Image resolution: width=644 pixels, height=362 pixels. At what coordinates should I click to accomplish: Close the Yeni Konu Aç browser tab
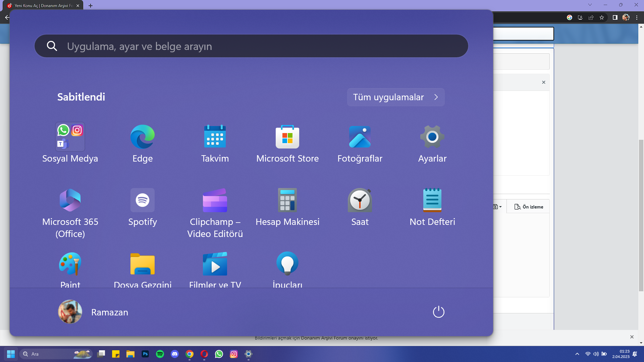[78, 6]
